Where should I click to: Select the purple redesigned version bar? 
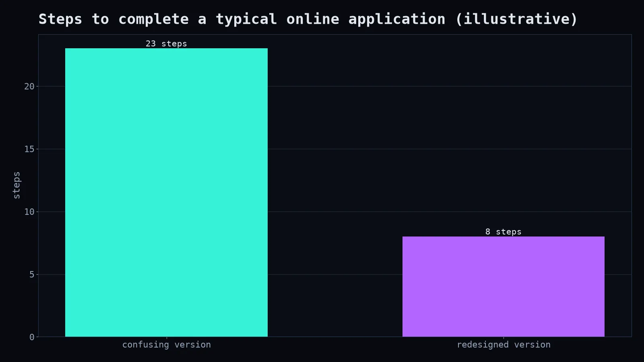tap(504, 286)
